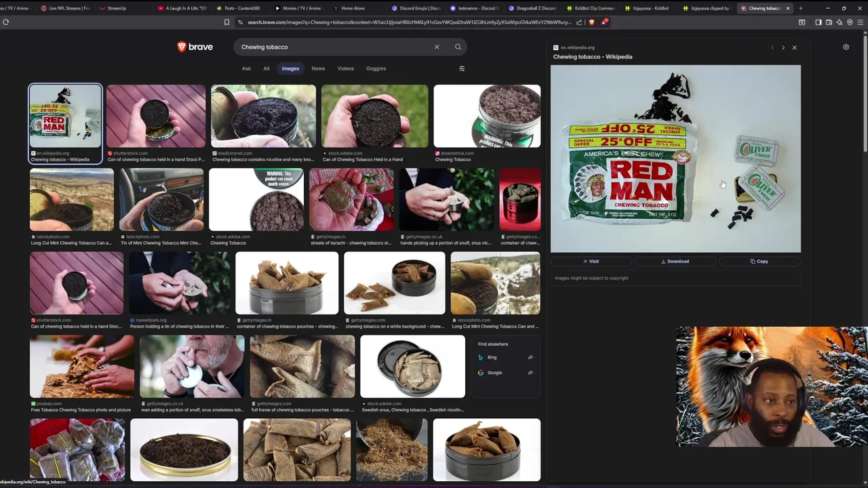Toggle the browser sidebar panel
Image resolution: width=868 pixels, height=488 pixels.
coord(818,22)
